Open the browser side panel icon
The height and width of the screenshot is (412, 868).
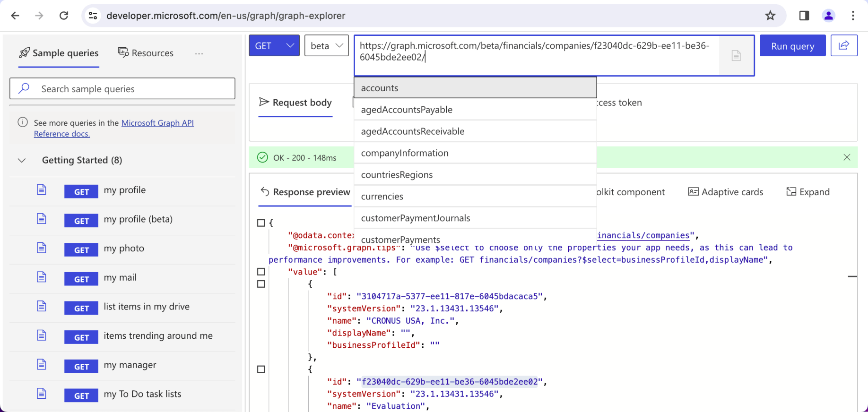point(804,16)
